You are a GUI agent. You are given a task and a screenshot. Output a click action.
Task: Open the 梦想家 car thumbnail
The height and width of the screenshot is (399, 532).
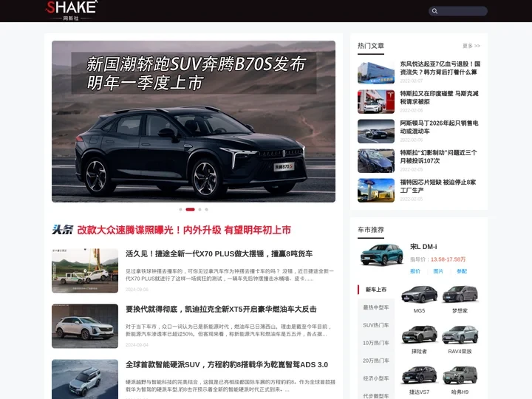tap(460, 295)
